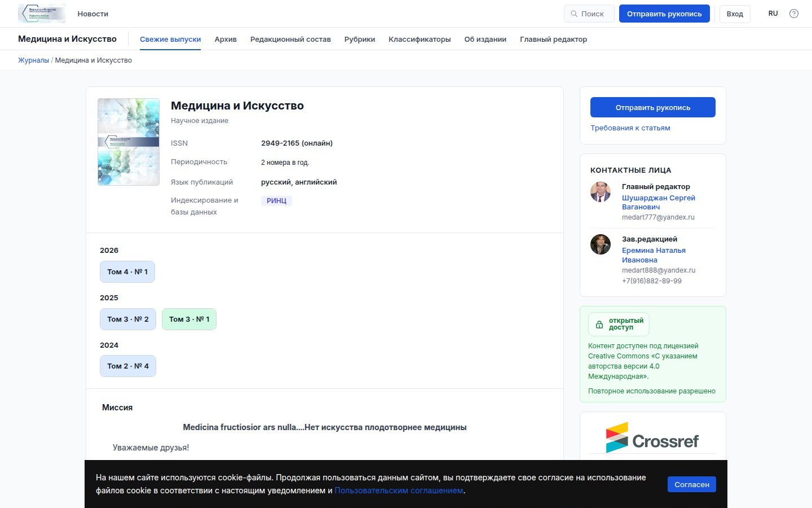Open issue Том 4 · № 1
Screen dimensions: 812x508
click(127, 272)
